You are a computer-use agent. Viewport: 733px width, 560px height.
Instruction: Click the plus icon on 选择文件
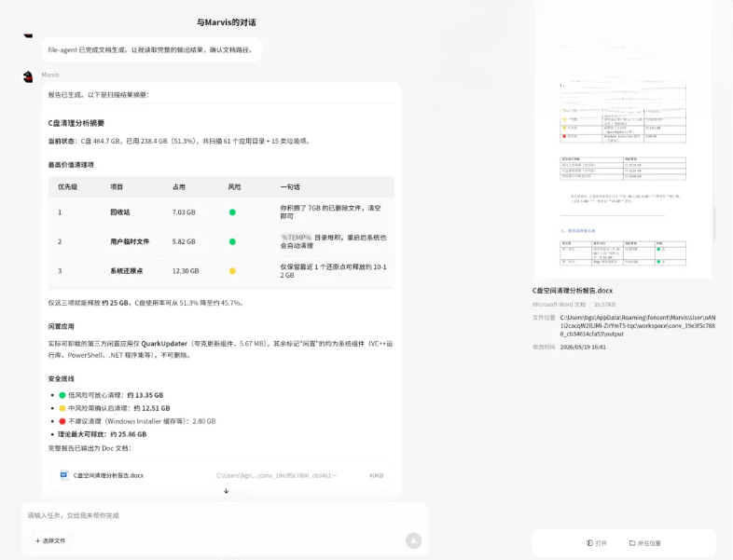pos(38,540)
